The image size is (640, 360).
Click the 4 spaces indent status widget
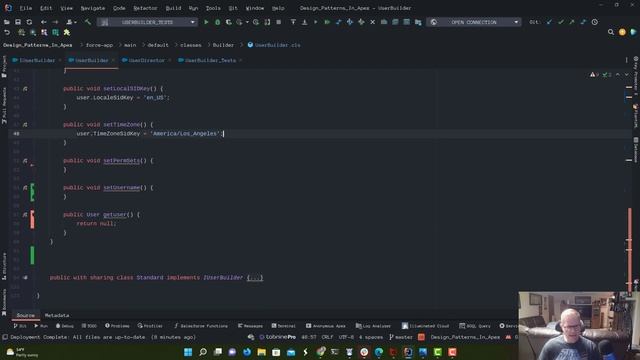(371, 337)
